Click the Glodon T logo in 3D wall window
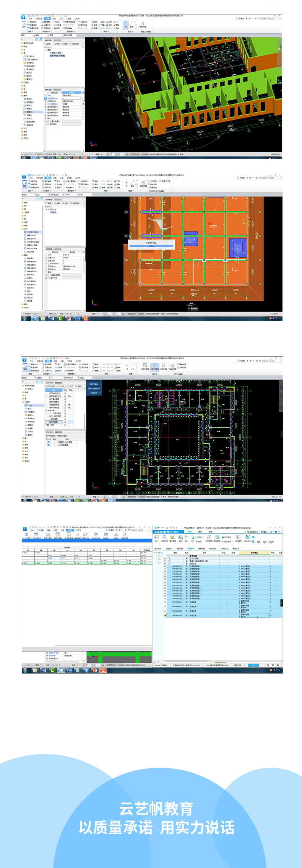 coord(23,17)
